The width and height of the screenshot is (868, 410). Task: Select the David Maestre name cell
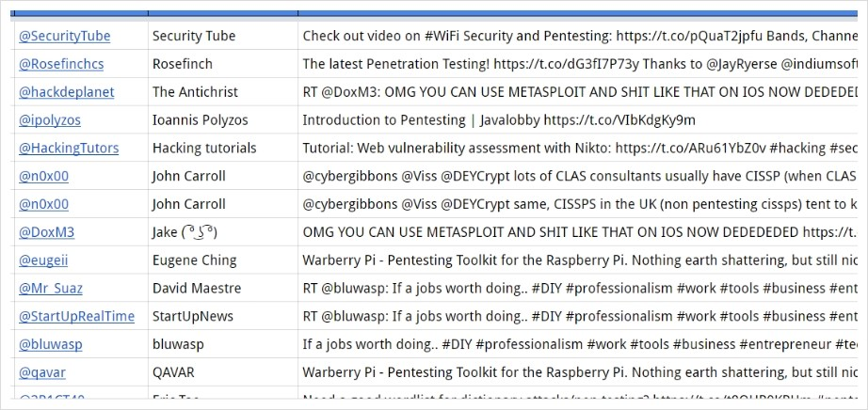223,289
